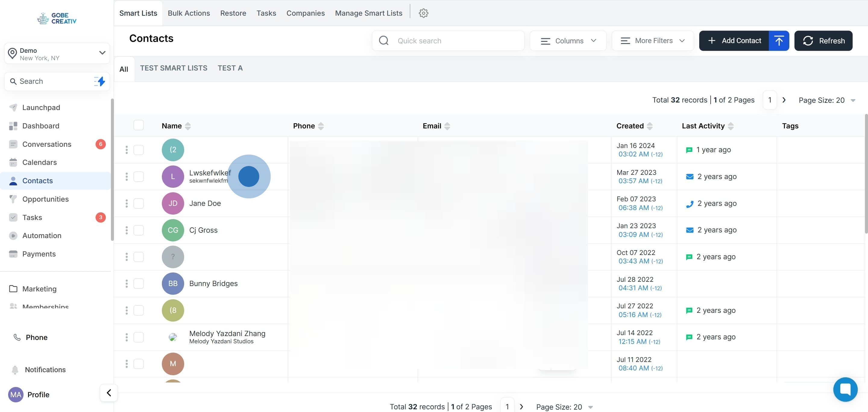Collapse sidebar with the left chevron button

pos(108,392)
